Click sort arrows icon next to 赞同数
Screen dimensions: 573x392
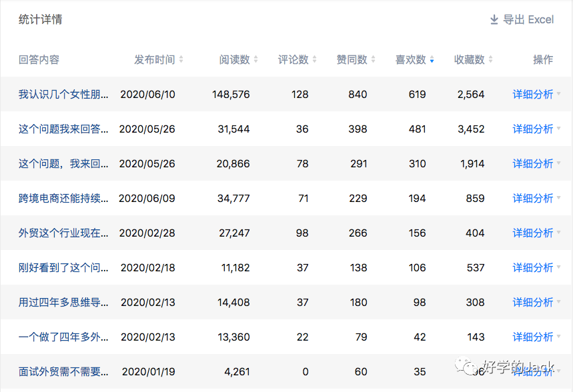[x=373, y=60]
